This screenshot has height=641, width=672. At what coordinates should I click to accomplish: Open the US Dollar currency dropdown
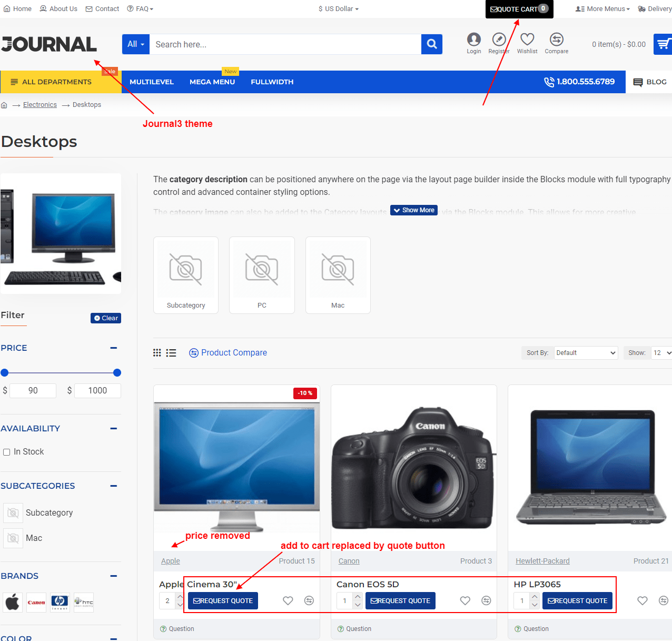pyautogui.click(x=339, y=9)
